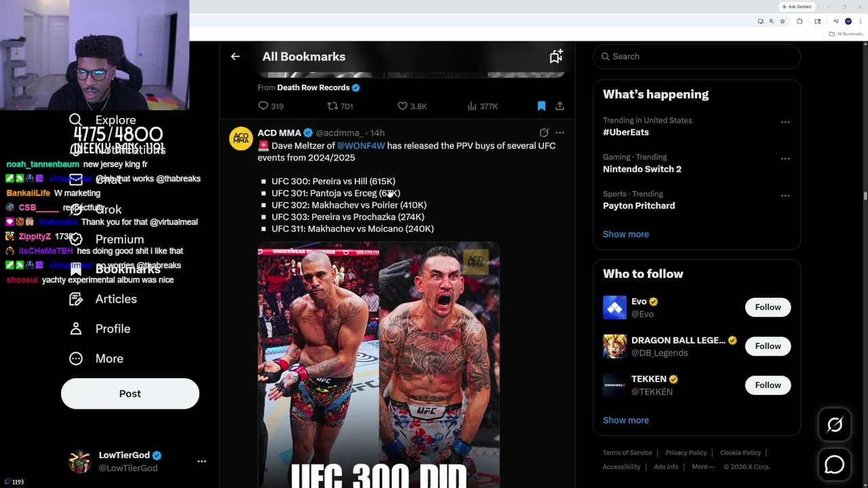868x488 pixels.
Task: Open Cookie Policy footer link
Action: [x=741, y=453]
